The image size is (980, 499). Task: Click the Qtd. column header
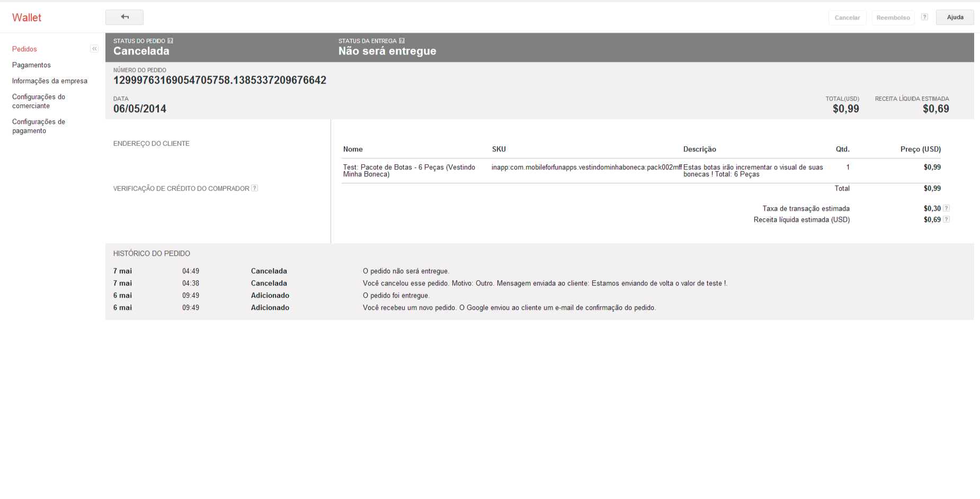843,149
